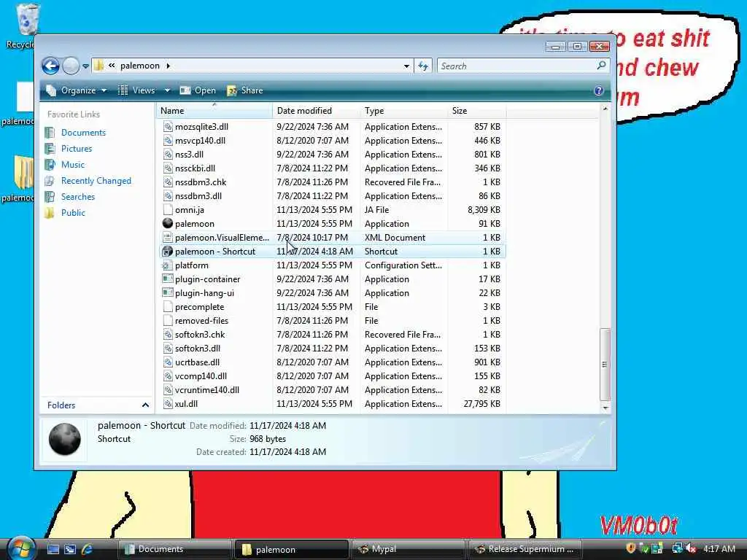Click the Palemoon thumbnail in details pane
This screenshot has height=560, width=747.
tap(65, 439)
